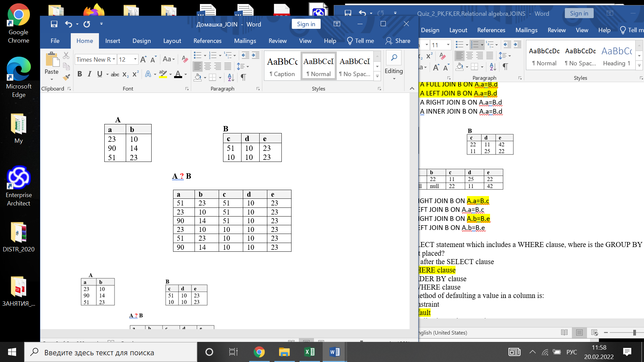644x362 pixels.
Task: Click Tell me in Домашка_JOIN ribbon
Action: pyautogui.click(x=361, y=41)
